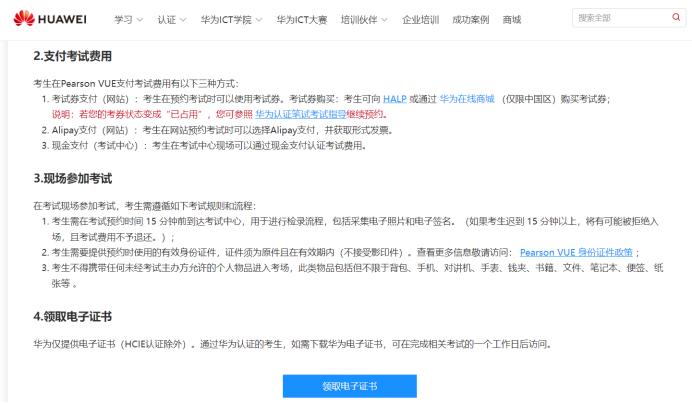The width and height of the screenshot is (692, 403).
Task: Click the 2.支付考试费用 heading
Action: pyautogui.click(x=72, y=56)
